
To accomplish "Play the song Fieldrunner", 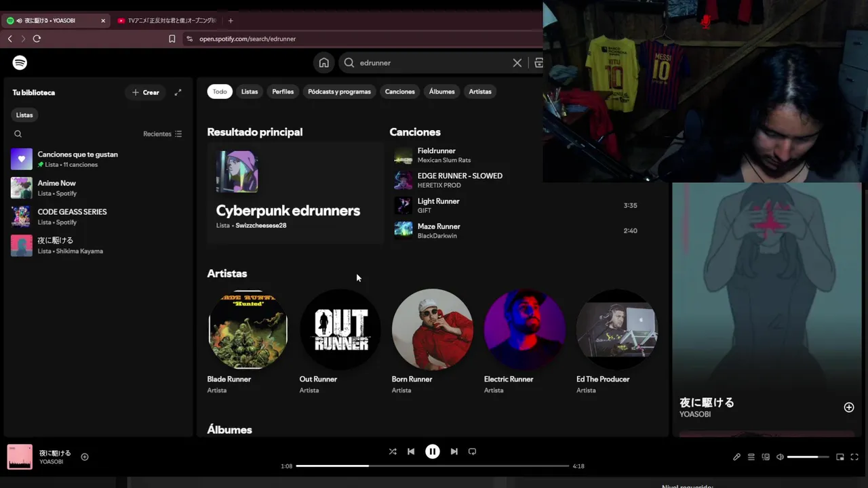I will [436, 151].
